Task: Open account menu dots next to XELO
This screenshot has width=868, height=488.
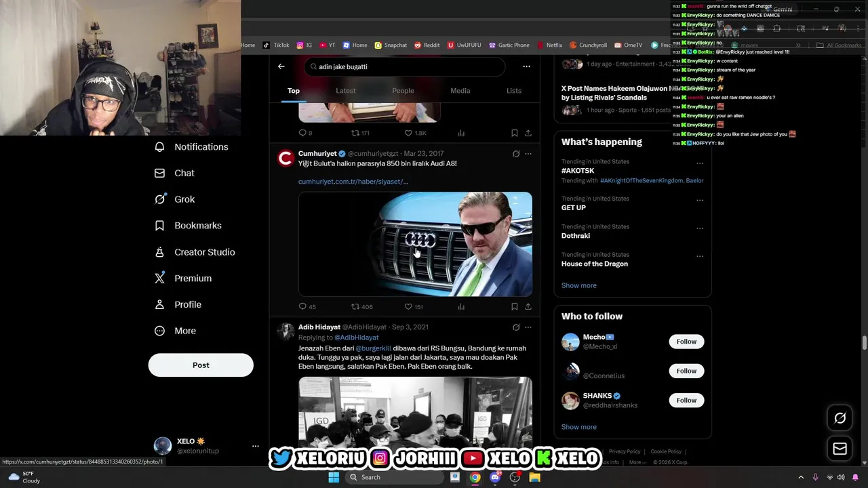Action: [256, 446]
